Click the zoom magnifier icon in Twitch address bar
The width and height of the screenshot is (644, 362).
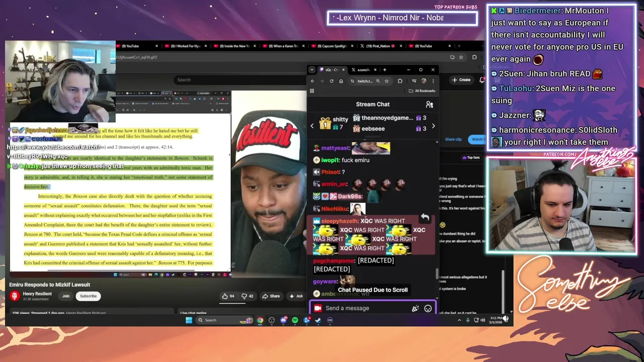pos(378,81)
